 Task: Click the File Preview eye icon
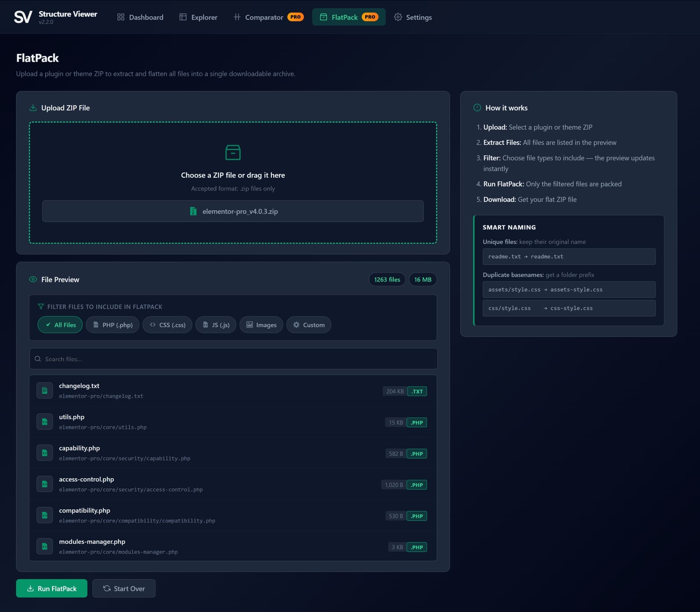pos(33,279)
